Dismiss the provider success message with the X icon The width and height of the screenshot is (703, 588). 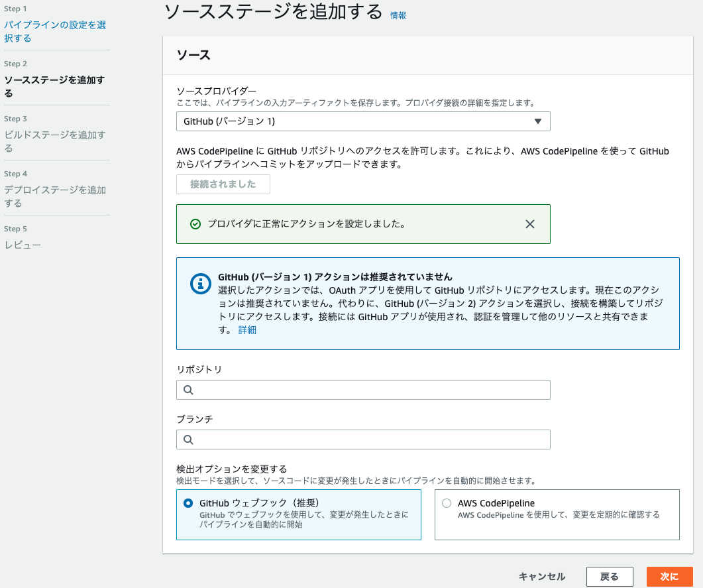click(x=529, y=224)
